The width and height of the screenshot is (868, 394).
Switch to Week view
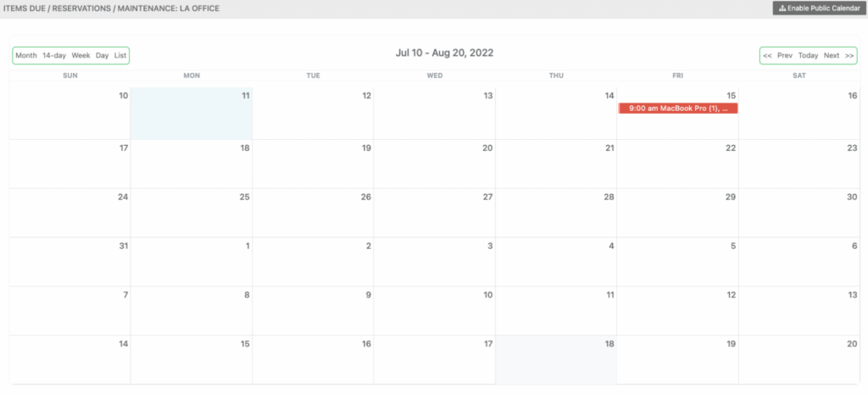pyautogui.click(x=81, y=55)
